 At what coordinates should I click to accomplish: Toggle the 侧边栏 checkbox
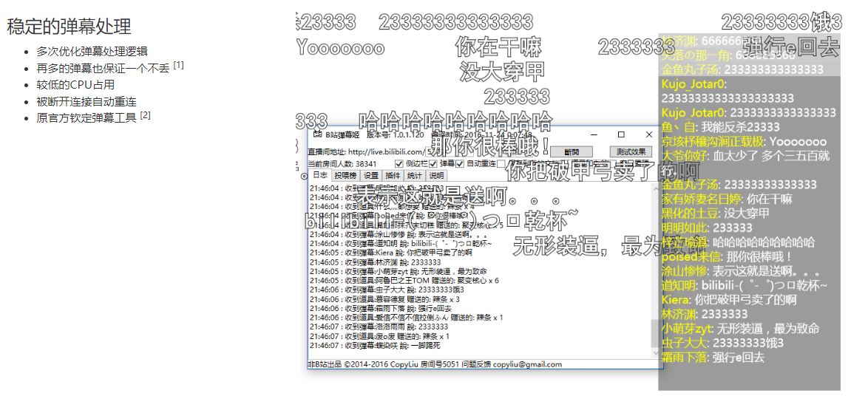399,164
